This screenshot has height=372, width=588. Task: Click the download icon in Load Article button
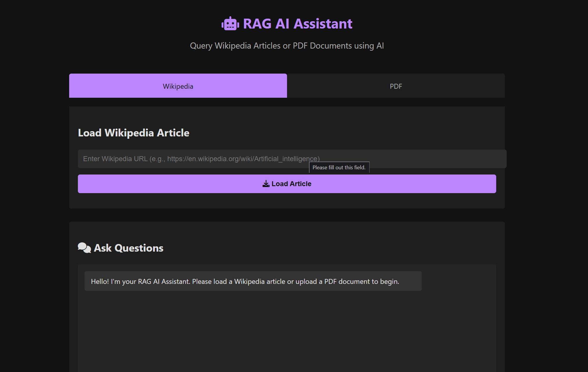click(266, 184)
